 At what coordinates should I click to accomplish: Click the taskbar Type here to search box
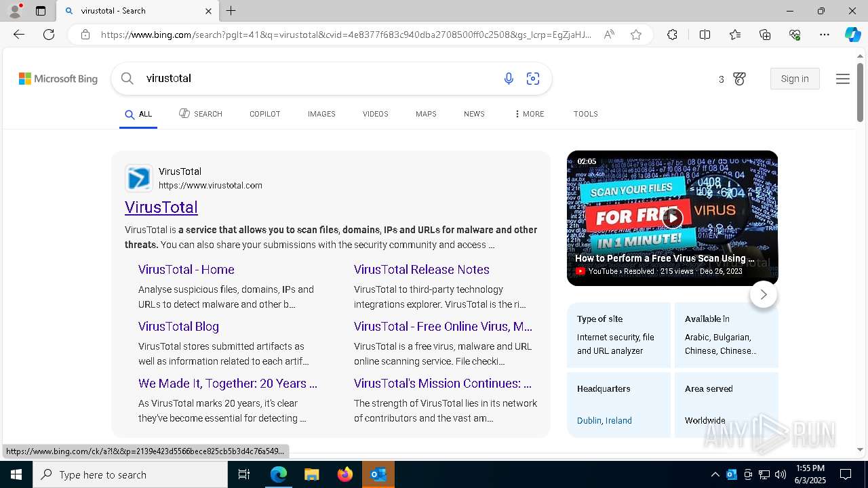pyautogui.click(x=130, y=474)
